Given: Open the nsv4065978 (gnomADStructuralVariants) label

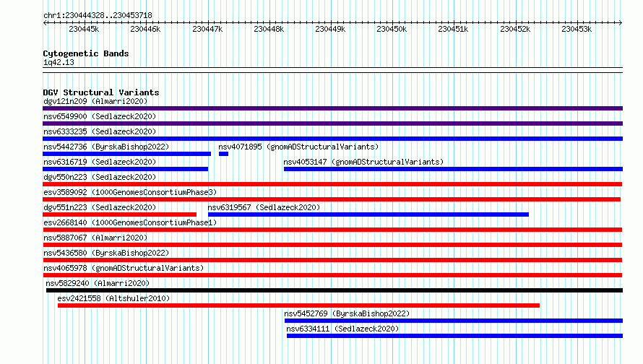Looking at the screenshot, I should (124, 268).
